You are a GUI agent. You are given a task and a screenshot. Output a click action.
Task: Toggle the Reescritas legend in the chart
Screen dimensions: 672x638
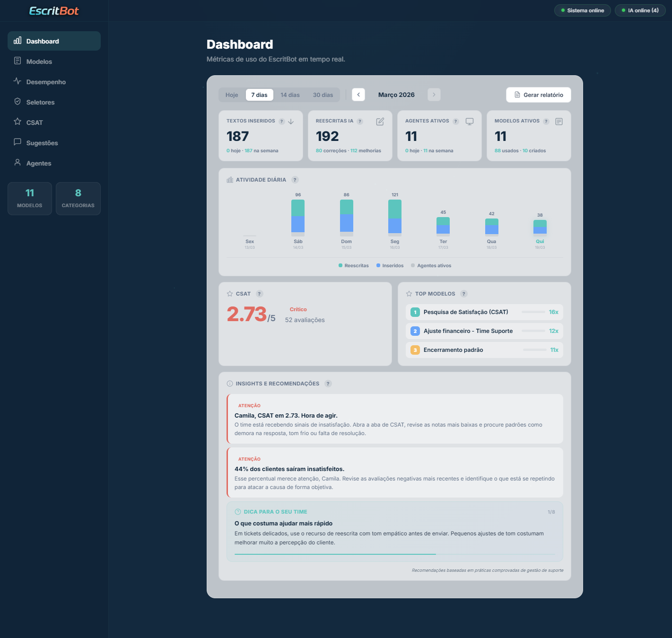pos(353,265)
